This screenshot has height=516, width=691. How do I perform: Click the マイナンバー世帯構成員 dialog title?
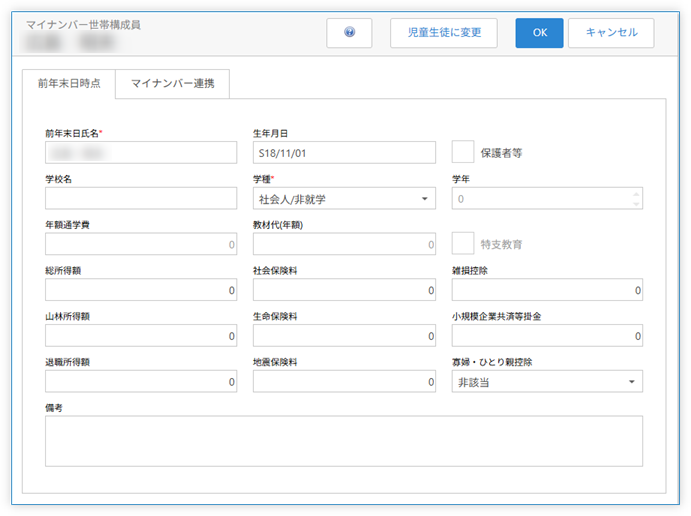[x=83, y=25]
